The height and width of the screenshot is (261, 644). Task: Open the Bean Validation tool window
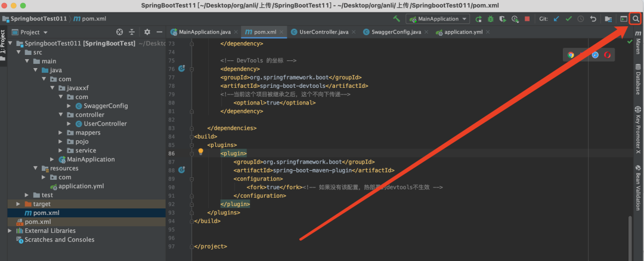pyautogui.click(x=638, y=188)
